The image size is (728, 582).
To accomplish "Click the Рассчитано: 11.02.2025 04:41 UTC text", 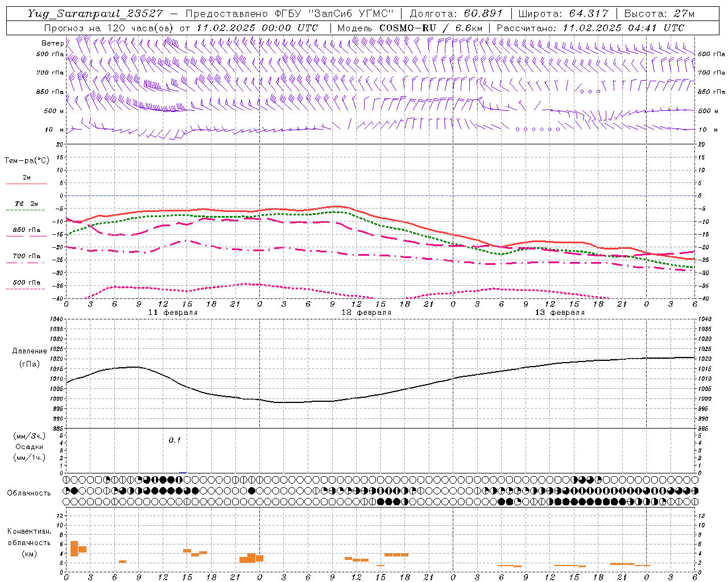I will click(590, 28).
